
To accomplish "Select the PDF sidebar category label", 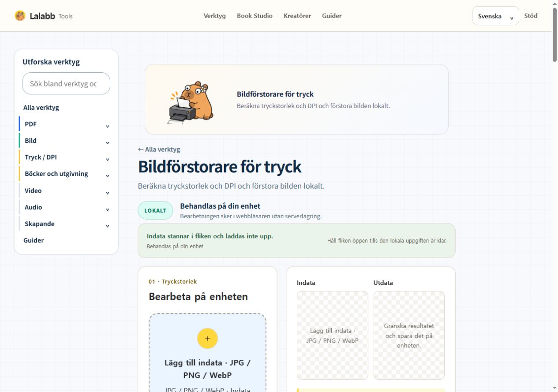I will click(x=31, y=124).
